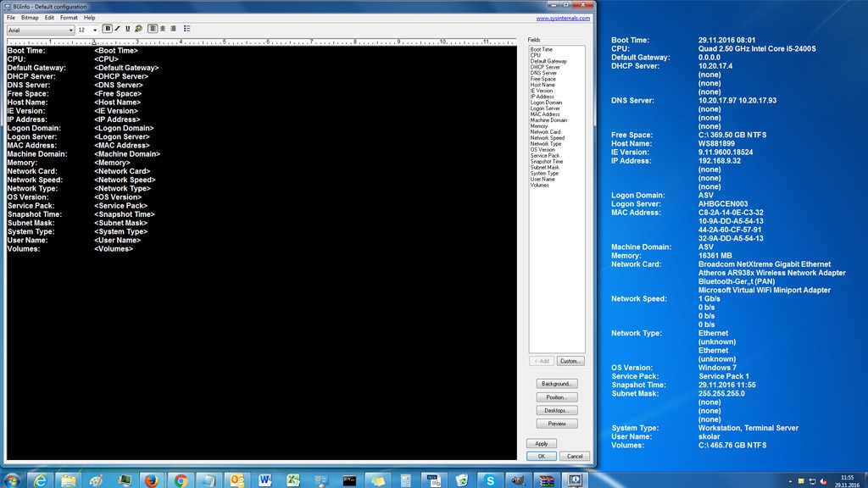Click the <Host Name> placeholder in editor

click(117, 103)
